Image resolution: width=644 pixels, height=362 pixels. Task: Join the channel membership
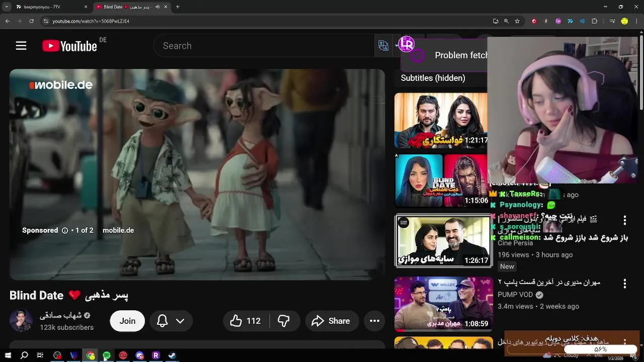(127, 321)
